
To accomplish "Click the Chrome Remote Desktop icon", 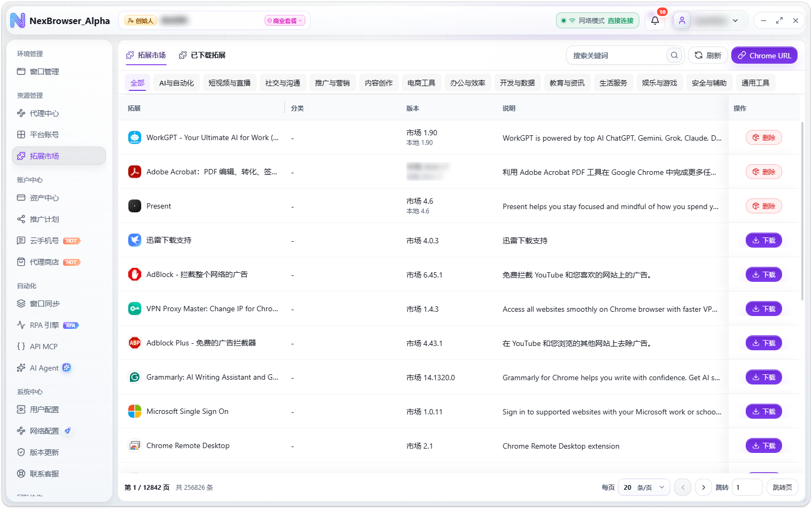I will [135, 445].
